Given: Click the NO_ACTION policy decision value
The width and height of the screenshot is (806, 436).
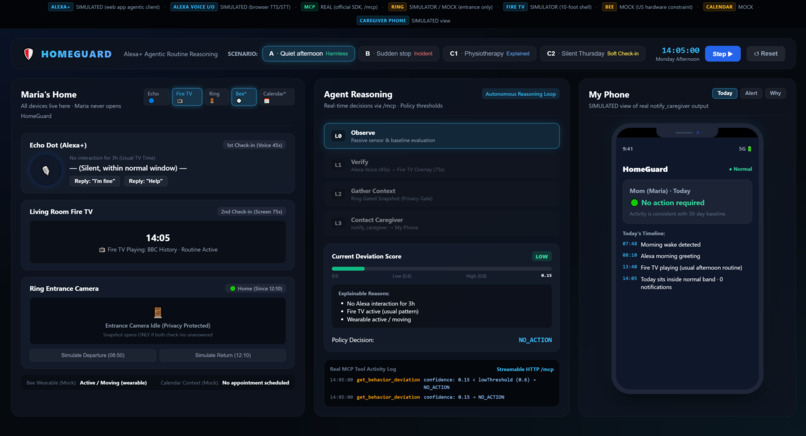Looking at the screenshot, I should [535, 340].
